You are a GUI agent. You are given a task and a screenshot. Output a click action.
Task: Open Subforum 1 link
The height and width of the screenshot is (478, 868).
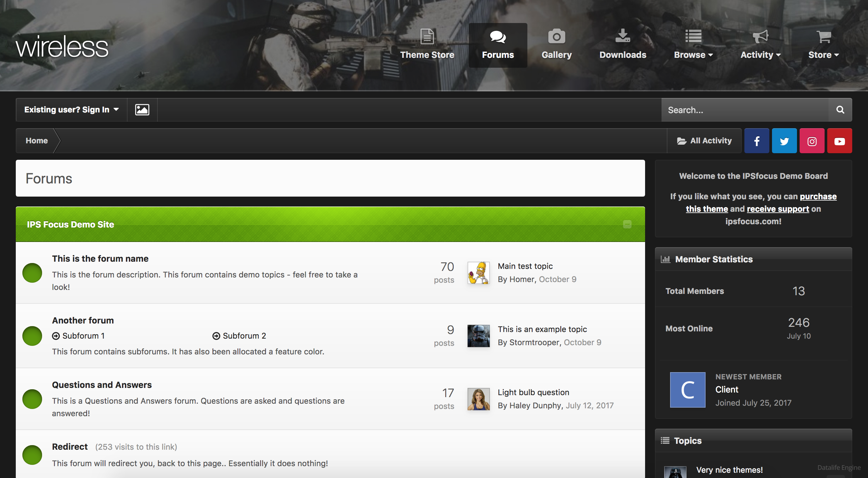point(83,336)
